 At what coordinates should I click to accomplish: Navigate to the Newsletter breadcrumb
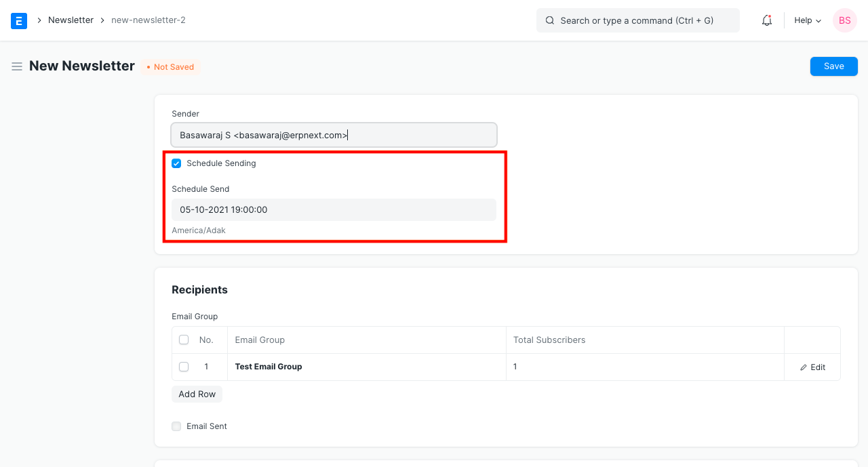pyautogui.click(x=71, y=20)
